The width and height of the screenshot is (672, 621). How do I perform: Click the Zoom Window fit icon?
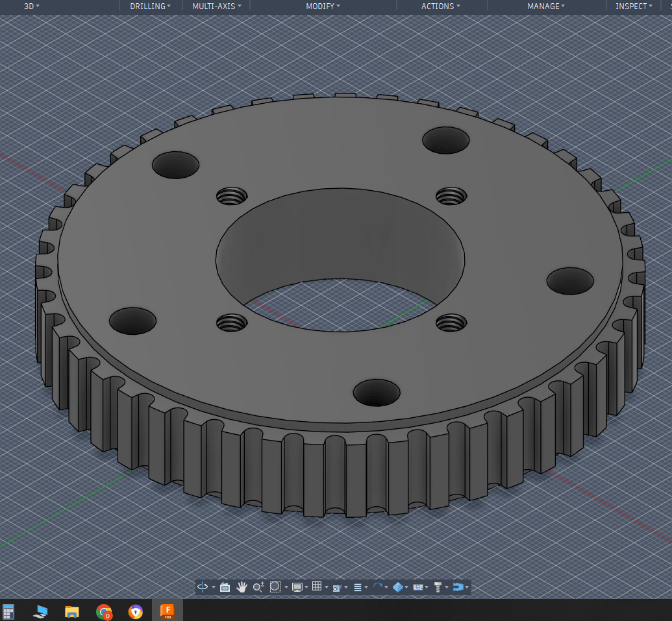[275, 587]
